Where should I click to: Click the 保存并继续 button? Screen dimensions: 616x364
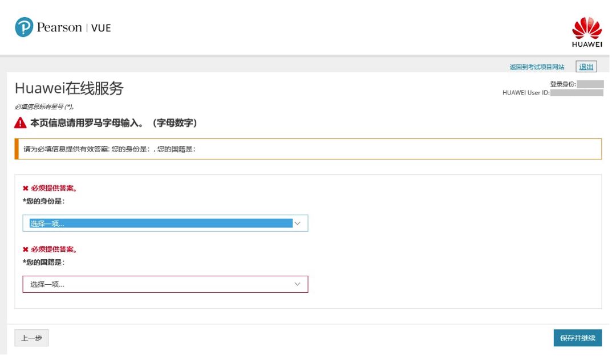pyautogui.click(x=577, y=338)
